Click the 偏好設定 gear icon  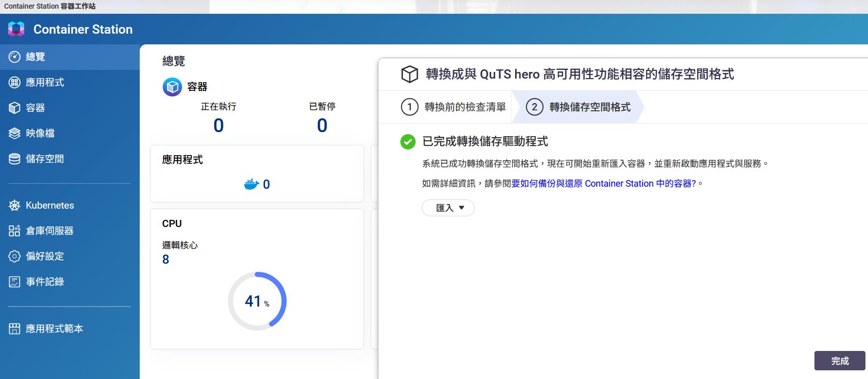click(x=15, y=256)
